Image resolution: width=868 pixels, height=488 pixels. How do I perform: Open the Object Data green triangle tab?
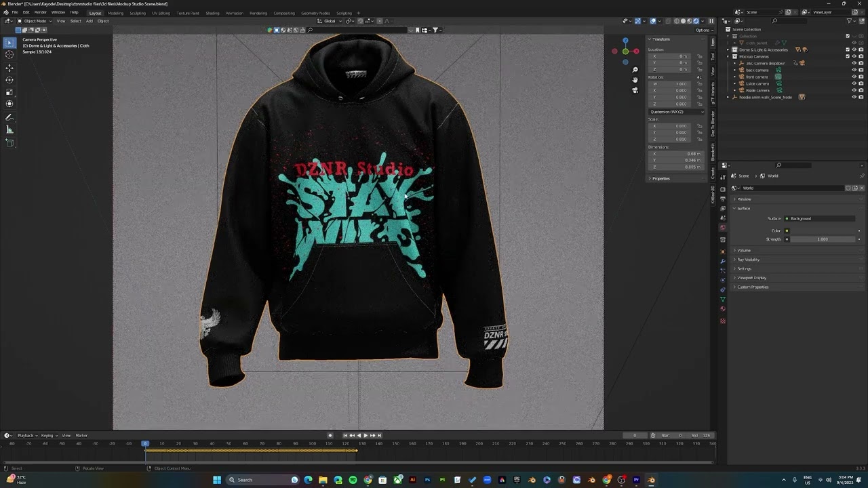pyautogui.click(x=723, y=300)
